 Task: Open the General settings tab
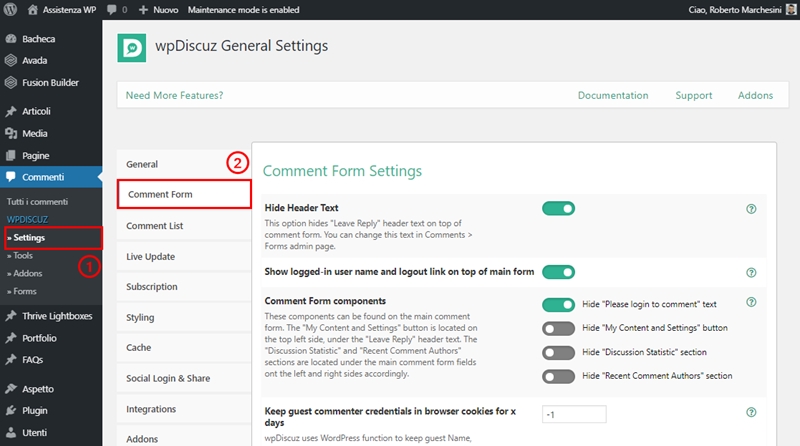click(184, 164)
